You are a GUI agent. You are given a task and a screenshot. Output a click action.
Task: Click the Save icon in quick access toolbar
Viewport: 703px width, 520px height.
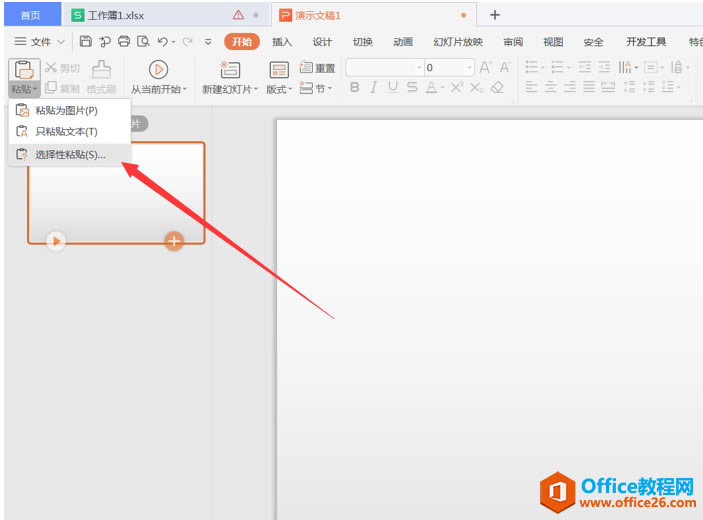click(x=85, y=42)
